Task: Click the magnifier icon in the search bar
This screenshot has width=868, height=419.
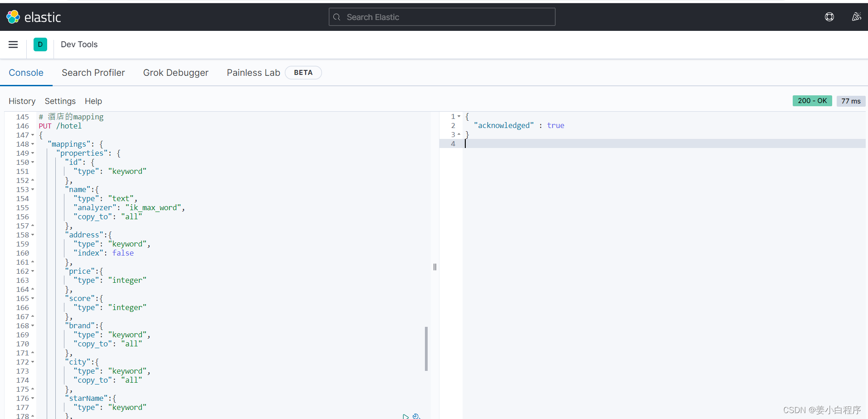Action: (337, 17)
